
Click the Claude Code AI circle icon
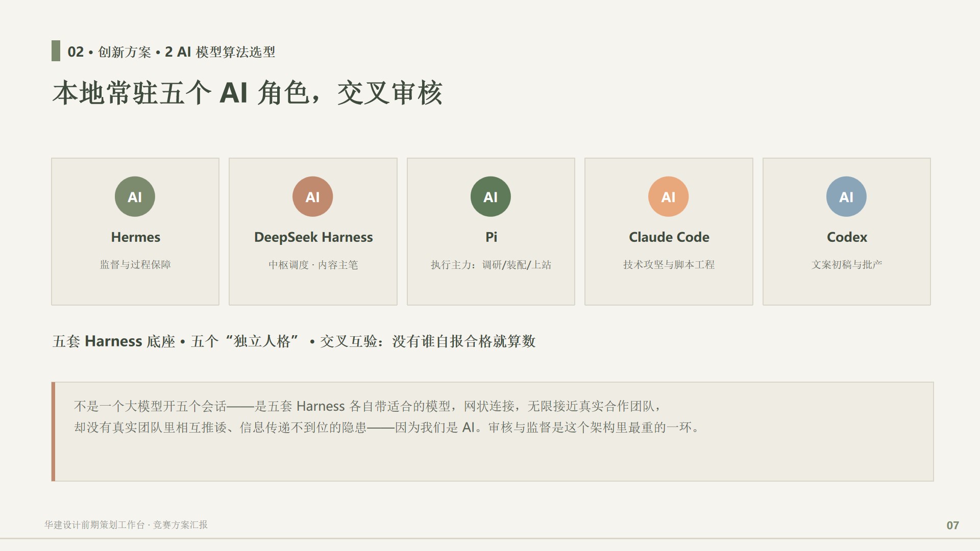point(668,196)
